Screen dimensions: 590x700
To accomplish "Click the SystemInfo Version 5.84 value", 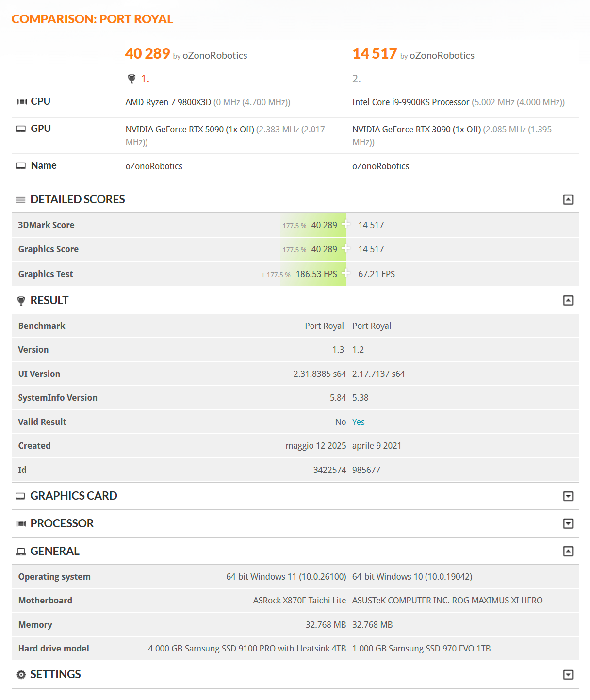I will pos(338,398).
